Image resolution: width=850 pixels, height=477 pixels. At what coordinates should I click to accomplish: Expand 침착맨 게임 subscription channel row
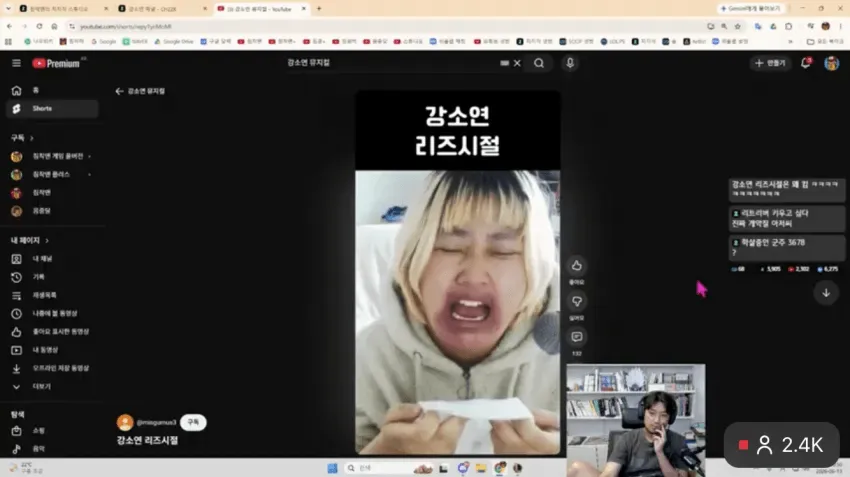click(x=52, y=156)
